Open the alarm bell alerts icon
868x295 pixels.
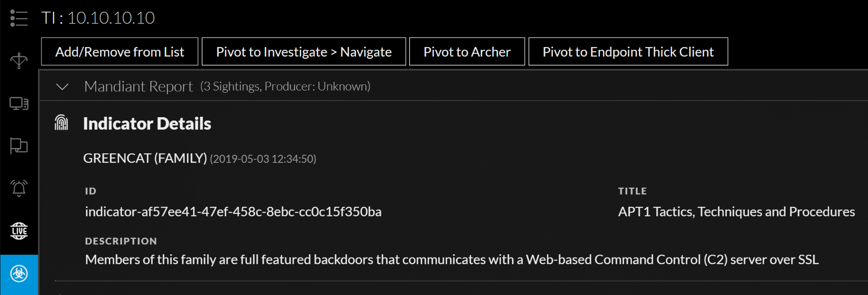coord(19,188)
